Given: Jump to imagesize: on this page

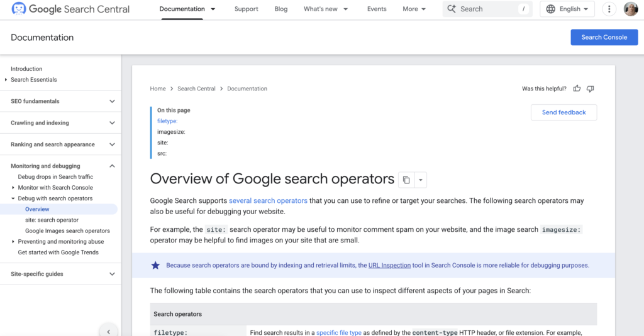Looking at the screenshot, I should (x=171, y=132).
